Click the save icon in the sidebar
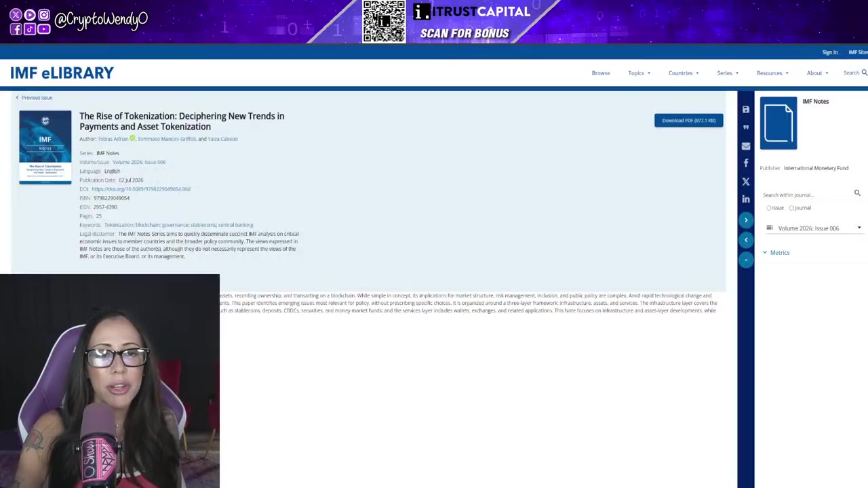Viewport: 868px width, 488px height. click(746, 109)
